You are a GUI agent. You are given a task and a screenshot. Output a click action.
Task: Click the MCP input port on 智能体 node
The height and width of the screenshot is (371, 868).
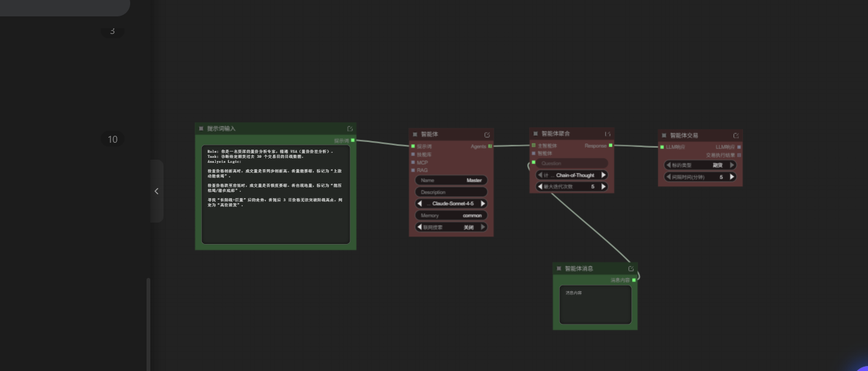click(x=413, y=162)
